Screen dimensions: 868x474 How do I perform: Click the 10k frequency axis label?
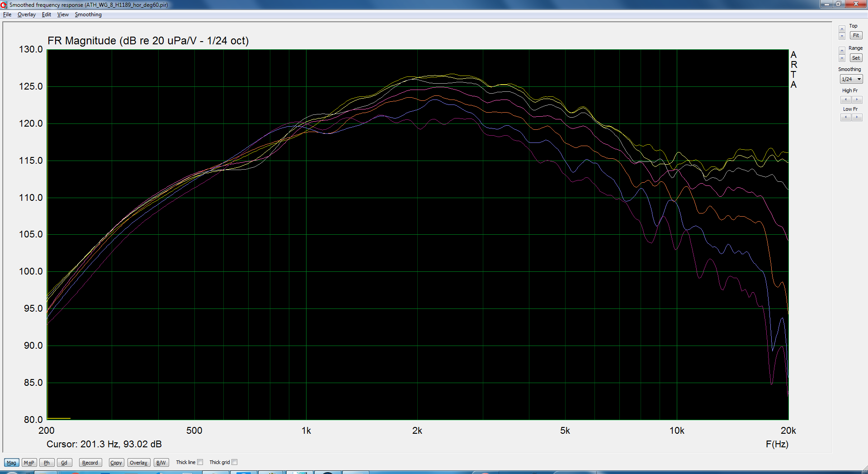[677, 431]
